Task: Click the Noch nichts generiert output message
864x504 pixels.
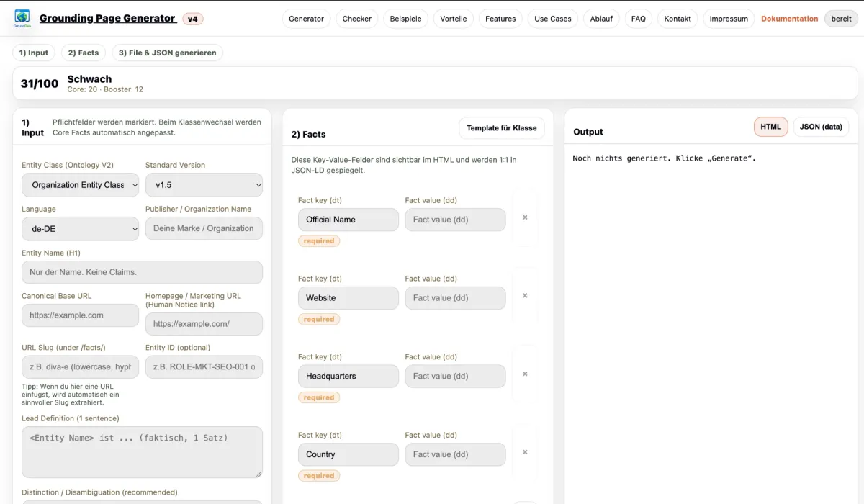Action: coord(665,158)
